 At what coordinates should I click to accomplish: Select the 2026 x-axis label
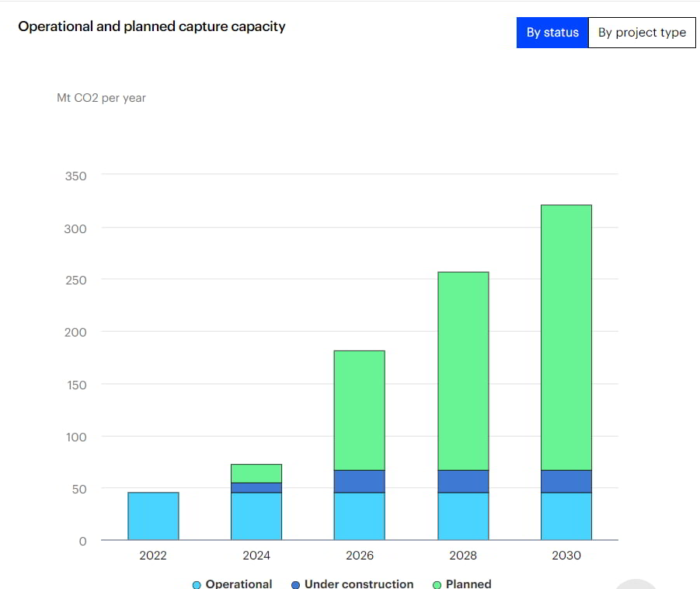point(360,555)
